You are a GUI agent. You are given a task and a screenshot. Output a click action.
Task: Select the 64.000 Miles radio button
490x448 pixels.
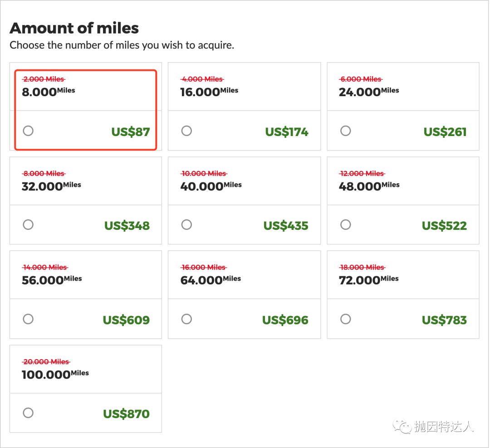tap(186, 319)
